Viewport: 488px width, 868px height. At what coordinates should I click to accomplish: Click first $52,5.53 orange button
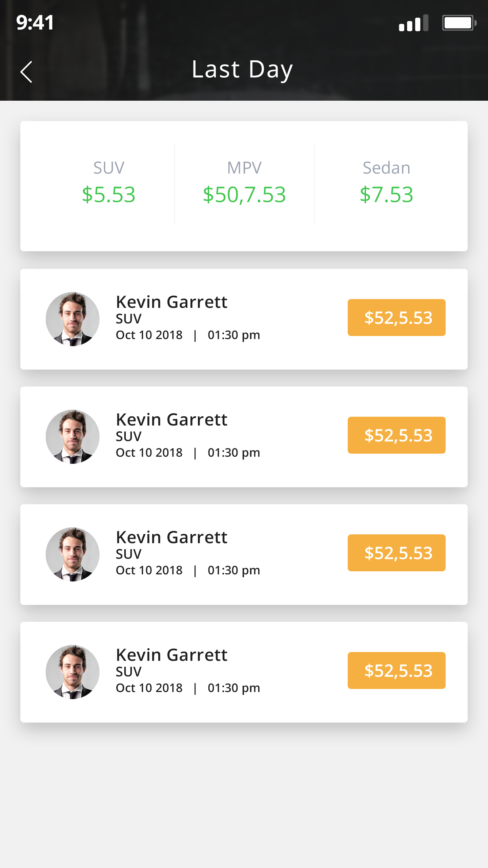coord(396,318)
